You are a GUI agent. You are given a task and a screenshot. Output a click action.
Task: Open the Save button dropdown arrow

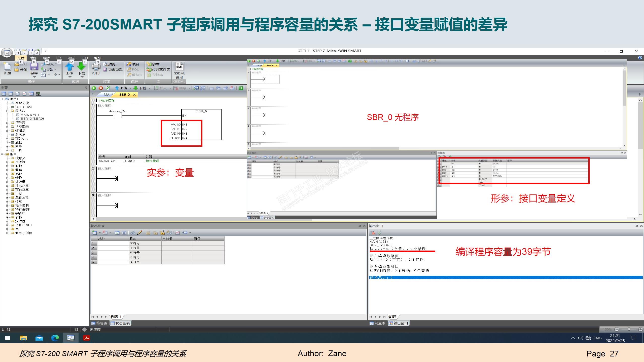pyautogui.click(x=34, y=77)
